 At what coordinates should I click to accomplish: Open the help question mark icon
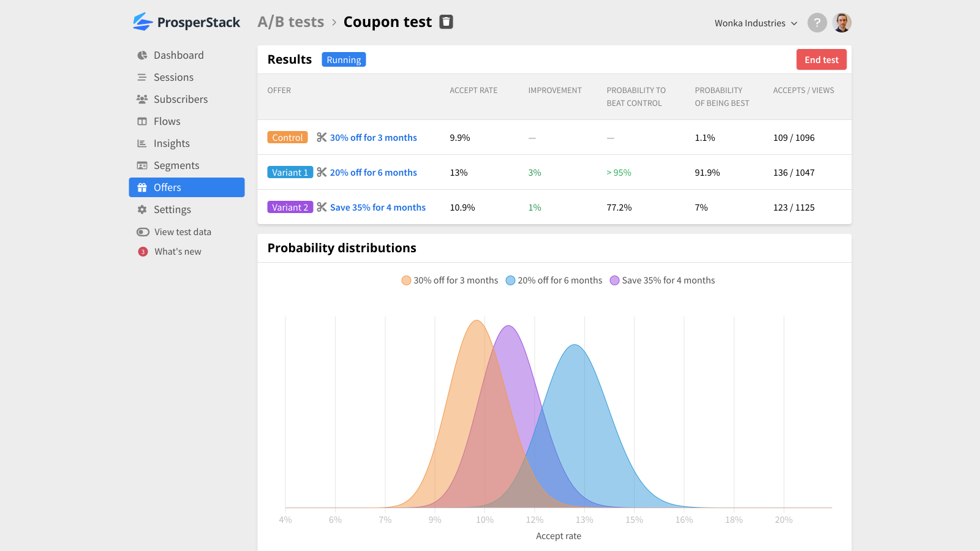coord(817,23)
